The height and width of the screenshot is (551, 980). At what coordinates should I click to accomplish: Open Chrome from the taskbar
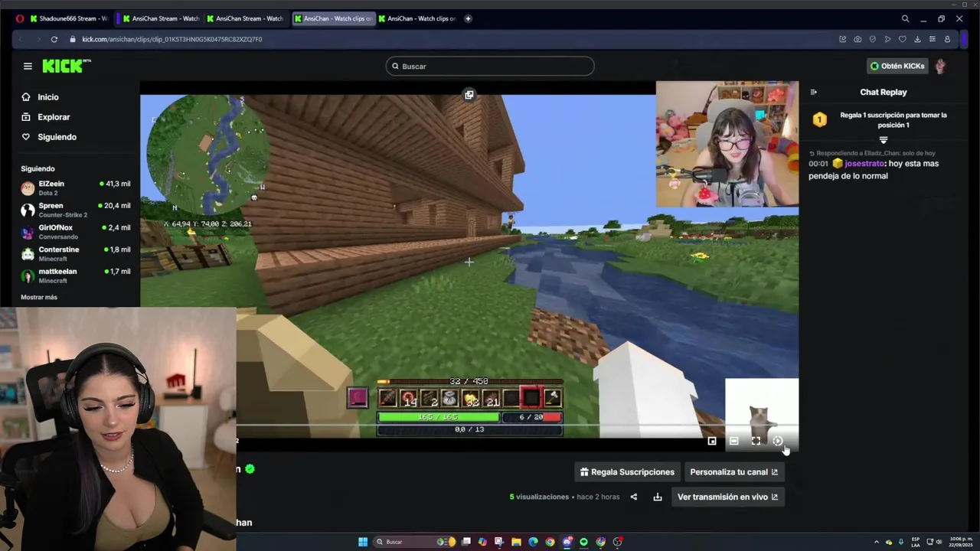coord(550,542)
